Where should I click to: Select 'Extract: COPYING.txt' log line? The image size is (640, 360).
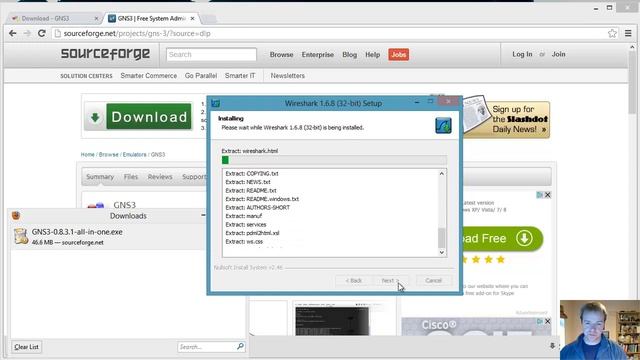252,174
